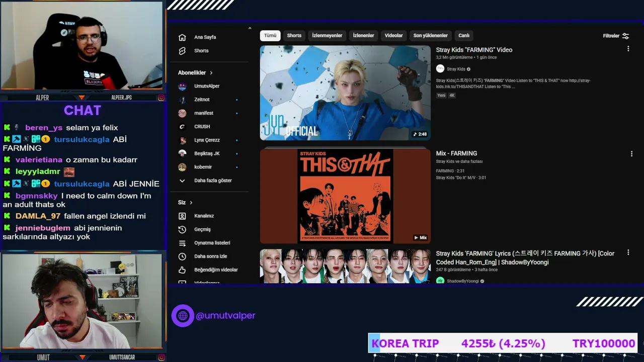Image resolution: width=644 pixels, height=362 pixels.
Task: Open Beşiktaş JK channel avatar
Action: point(182,153)
